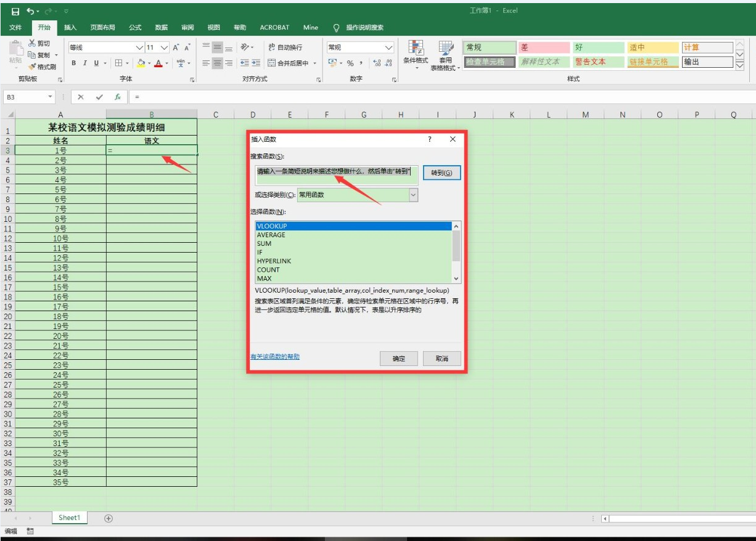Image resolution: width=756 pixels, height=541 pixels.
Task: Confirm formula entry with the checkmark
Action: tap(99, 97)
